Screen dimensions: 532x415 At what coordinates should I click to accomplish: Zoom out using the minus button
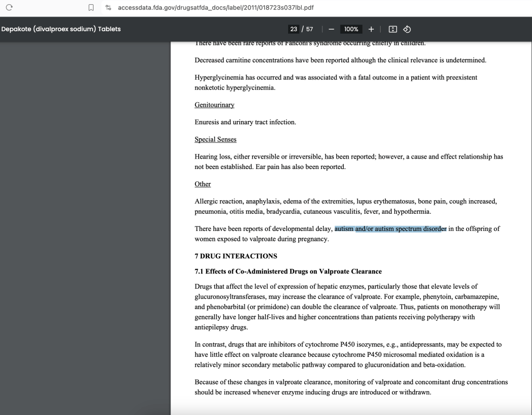point(331,29)
